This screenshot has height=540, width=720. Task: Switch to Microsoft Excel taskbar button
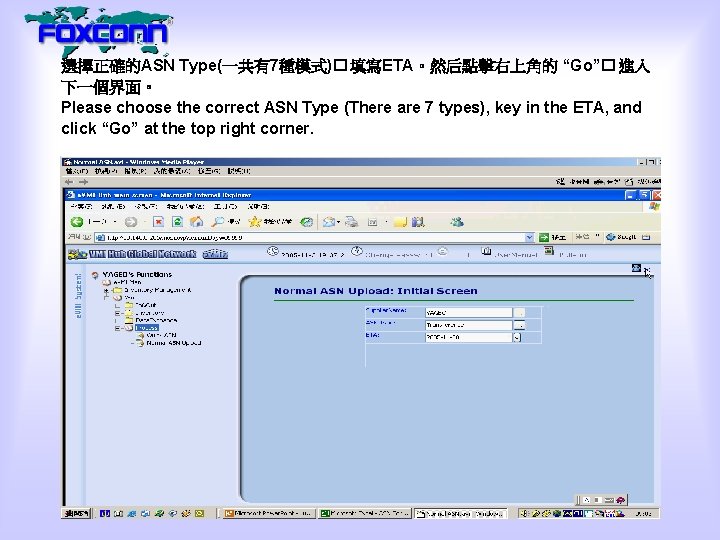coord(365,513)
